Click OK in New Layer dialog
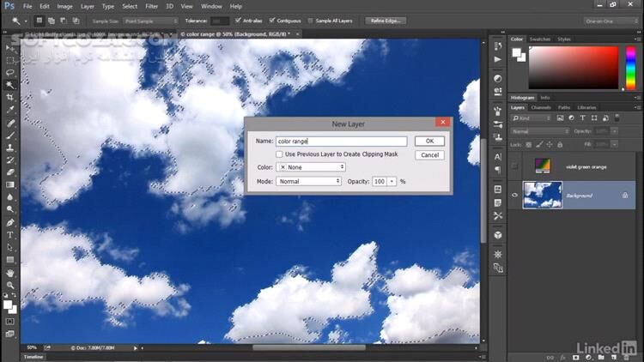The height and width of the screenshot is (362, 644). click(x=429, y=141)
